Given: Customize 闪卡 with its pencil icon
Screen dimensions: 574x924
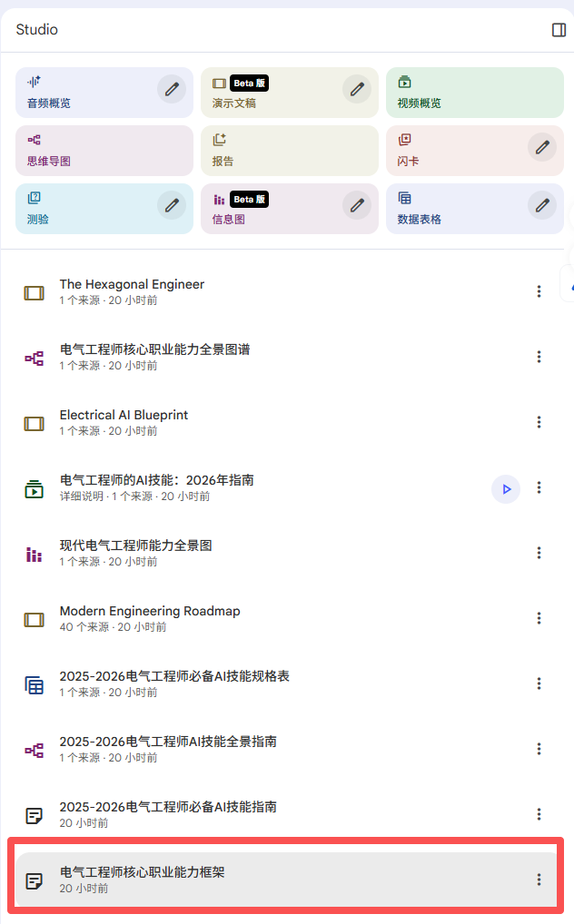Looking at the screenshot, I should pos(542,147).
